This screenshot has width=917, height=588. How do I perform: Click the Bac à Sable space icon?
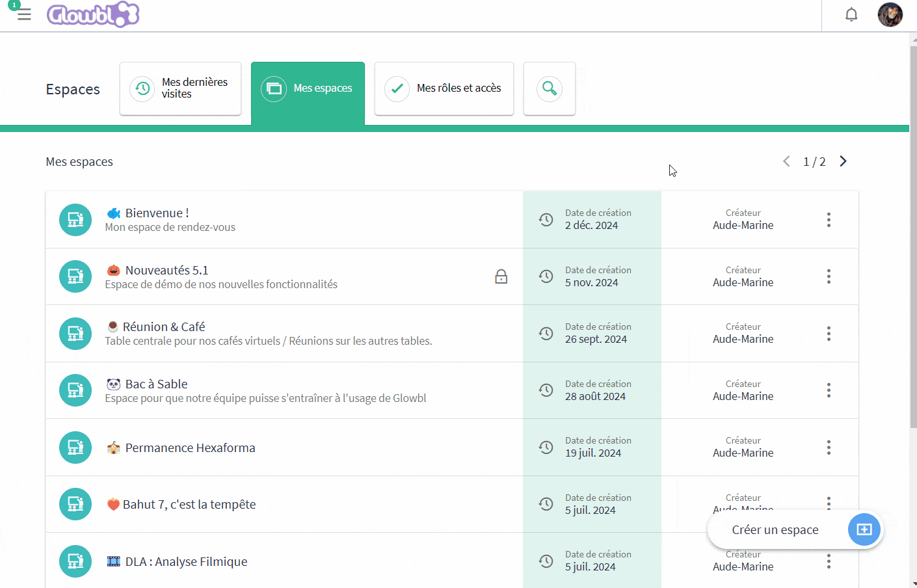click(75, 390)
